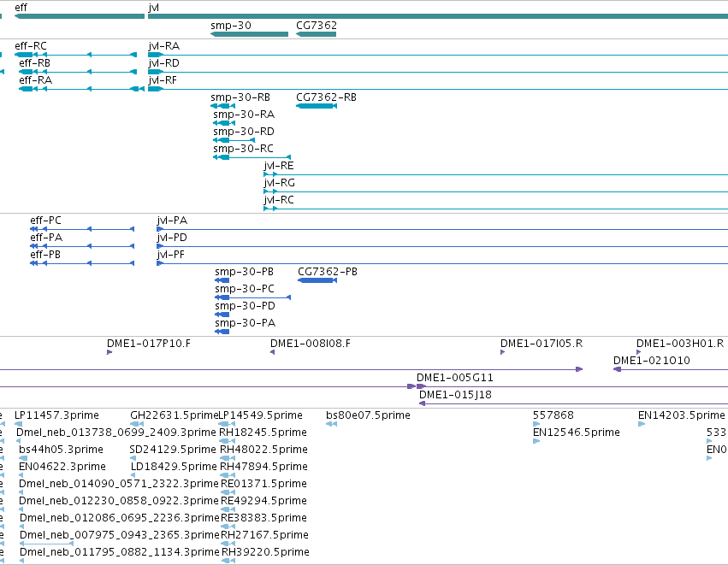
Task: Select the DME1-021O10 clone label
Action: [x=651, y=361]
